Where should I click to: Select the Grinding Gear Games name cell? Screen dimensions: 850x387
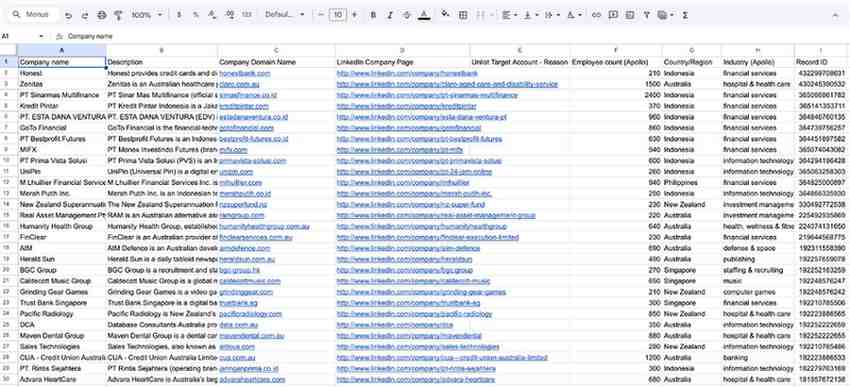coord(61,292)
